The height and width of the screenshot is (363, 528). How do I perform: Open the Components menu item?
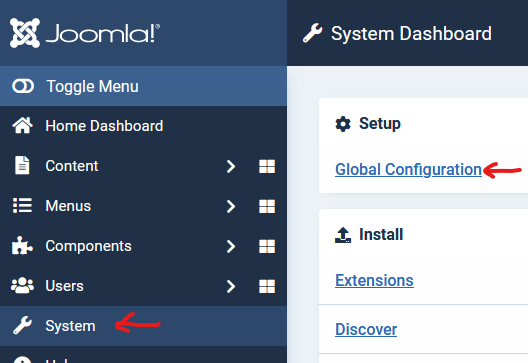(88, 246)
